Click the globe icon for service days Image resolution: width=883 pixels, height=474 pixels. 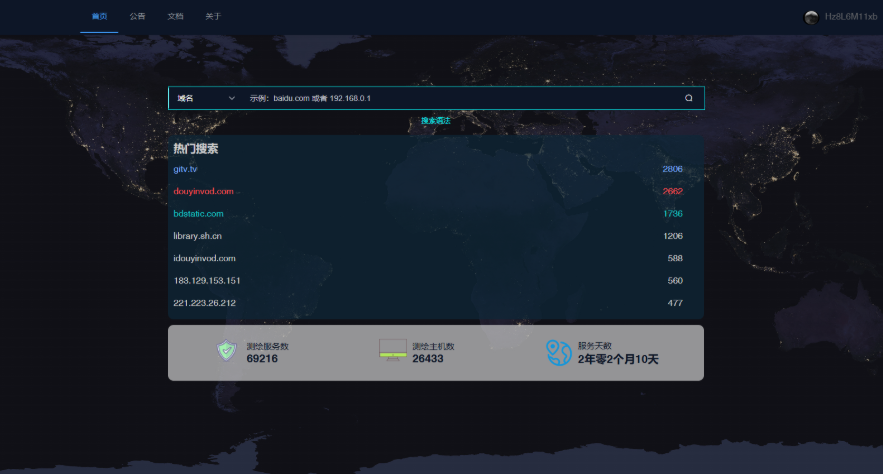tap(558, 352)
